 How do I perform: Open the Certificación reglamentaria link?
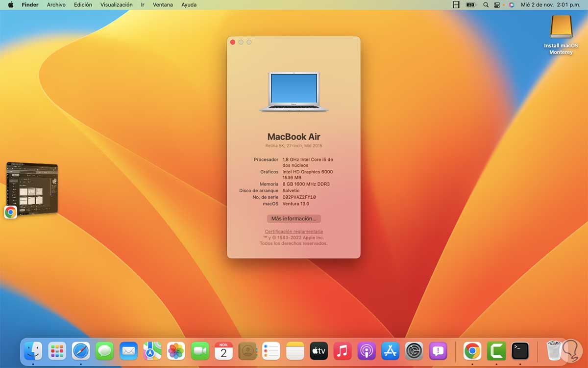pyautogui.click(x=294, y=232)
